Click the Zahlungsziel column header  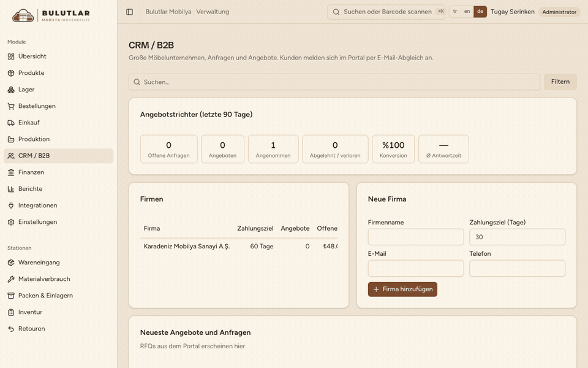tap(255, 228)
